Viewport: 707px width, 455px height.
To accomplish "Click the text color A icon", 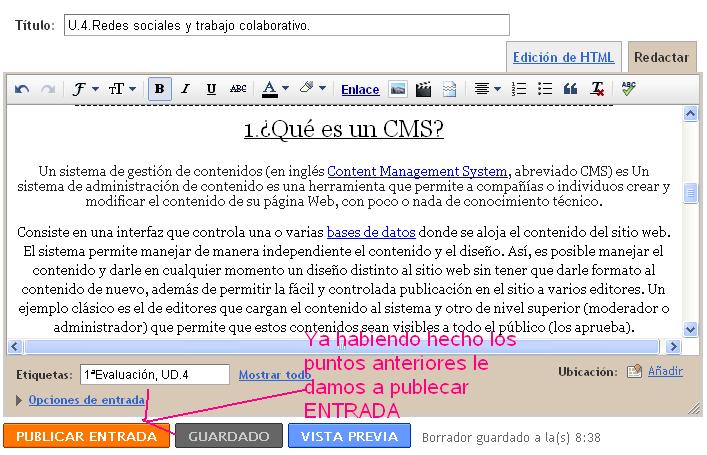I will (x=270, y=89).
